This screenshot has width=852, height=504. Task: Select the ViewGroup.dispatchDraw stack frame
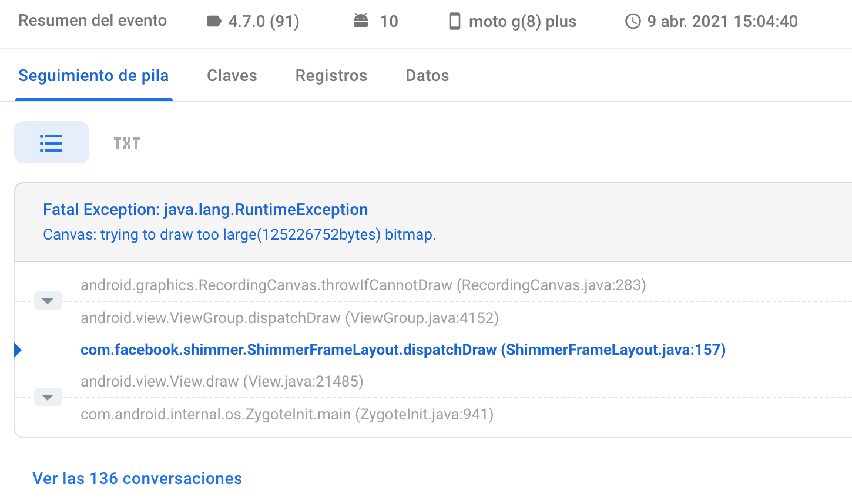(290, 318)
